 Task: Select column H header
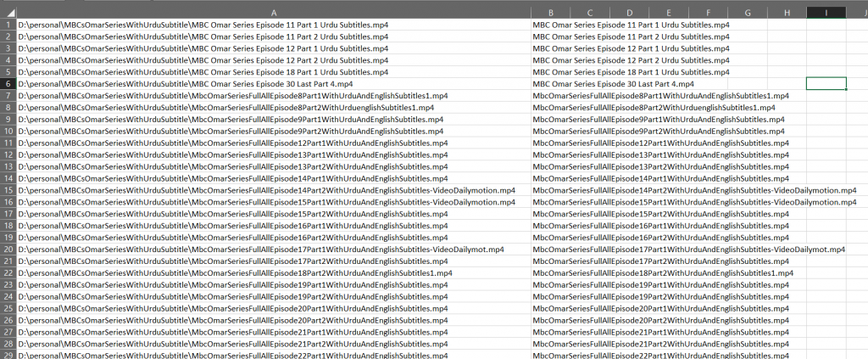(787, 12)
